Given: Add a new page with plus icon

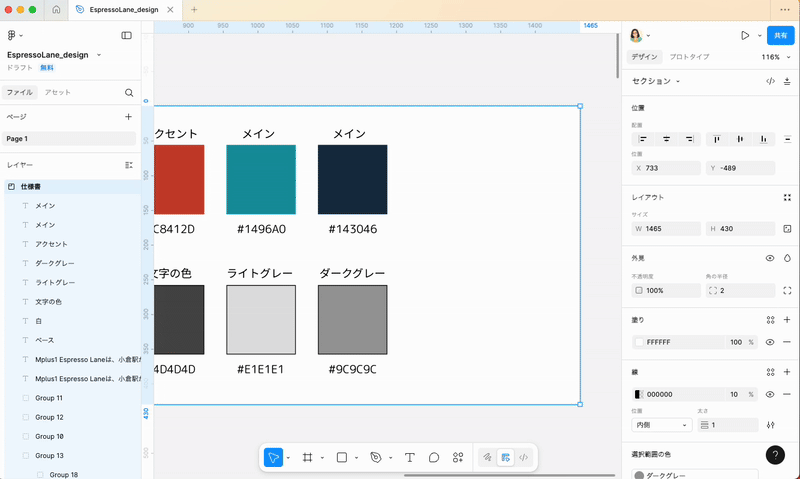Looking at the screenshot, I should pyautogui.click(x=128, y=117).
